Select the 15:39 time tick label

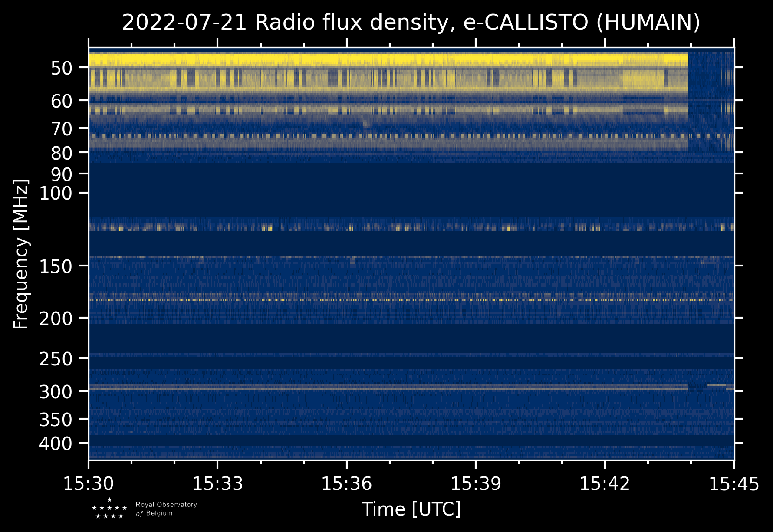tap(476, 484)
